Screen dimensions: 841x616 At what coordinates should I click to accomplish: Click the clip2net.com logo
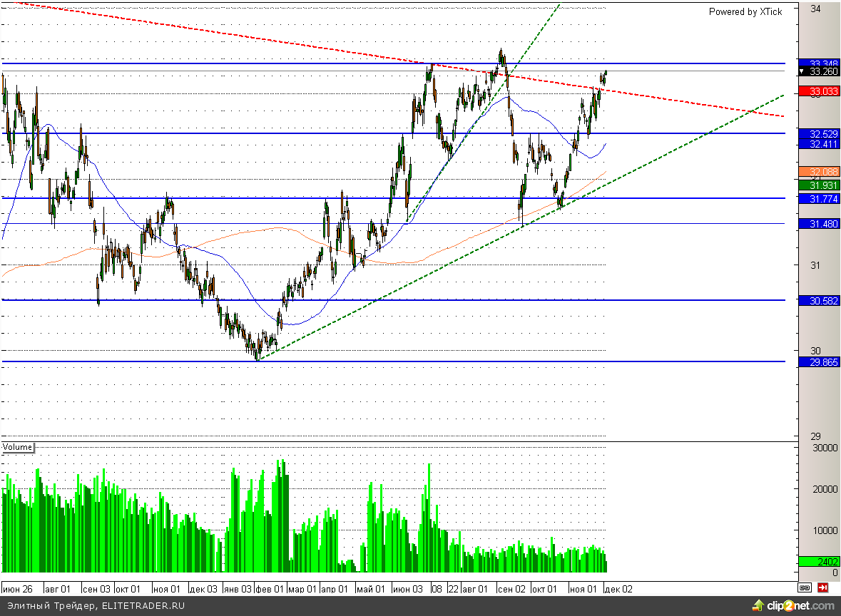(x=792, y=606)
